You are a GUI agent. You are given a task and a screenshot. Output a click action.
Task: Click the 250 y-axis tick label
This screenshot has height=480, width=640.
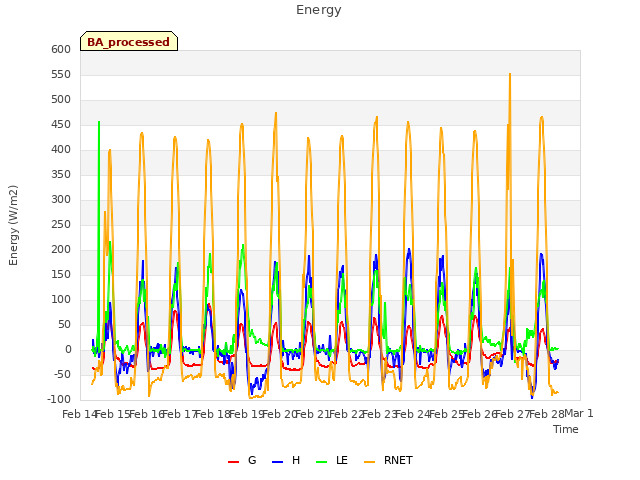click(61, 224)
